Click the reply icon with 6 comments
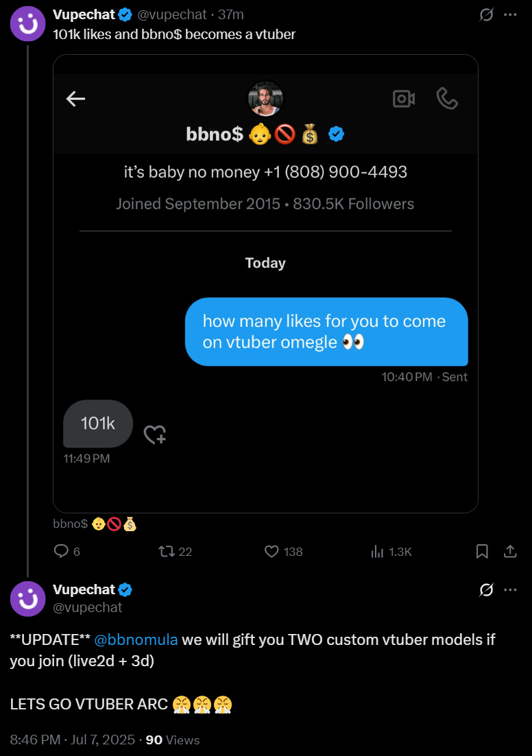Image resolution: width=532 pixels, height=756 pixels. pyautogui.click(x=62, y=551)
